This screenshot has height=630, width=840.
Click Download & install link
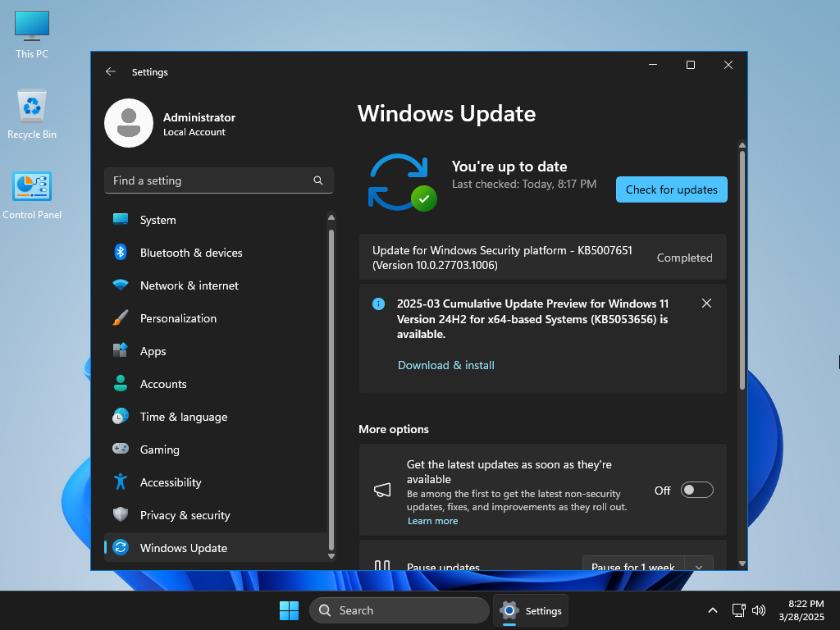[445, 365]
